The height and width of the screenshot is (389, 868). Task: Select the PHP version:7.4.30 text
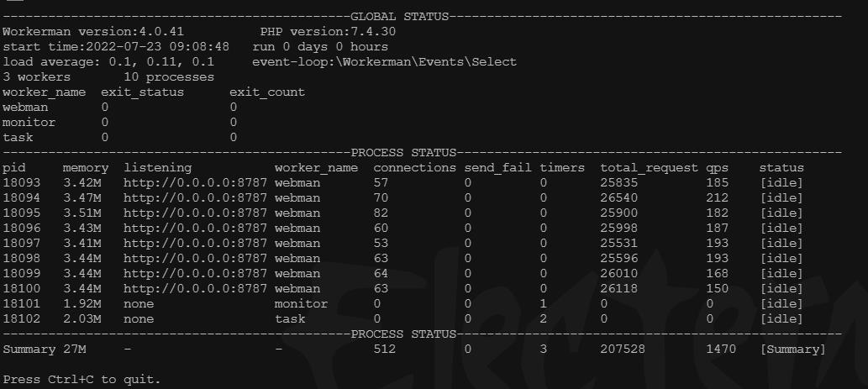point(328,32)
